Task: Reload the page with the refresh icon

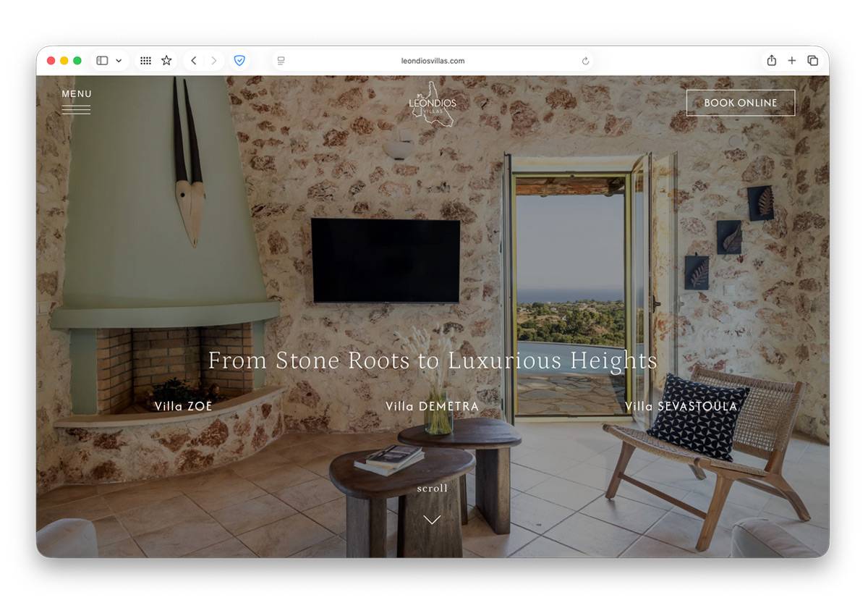Action: pos(585,61)
